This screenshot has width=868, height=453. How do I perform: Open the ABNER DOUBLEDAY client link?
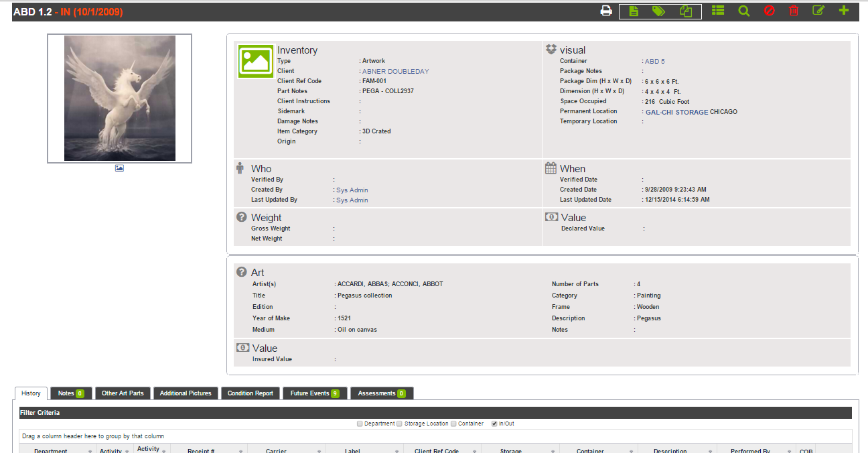tap(395, 71)
